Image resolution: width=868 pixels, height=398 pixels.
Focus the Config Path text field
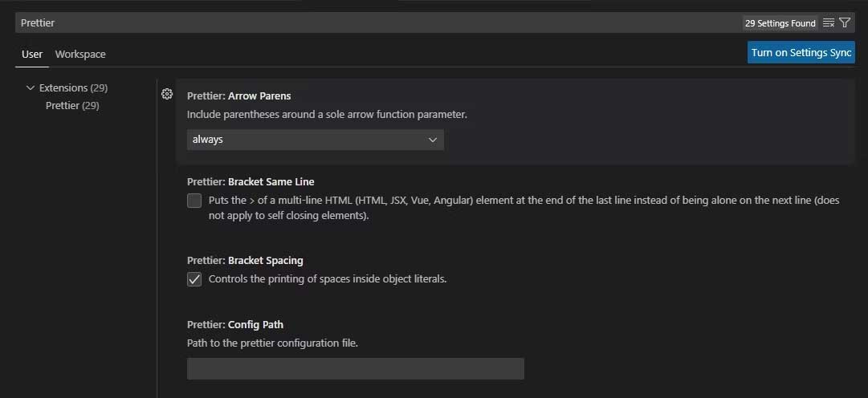[x=355, y=368]
